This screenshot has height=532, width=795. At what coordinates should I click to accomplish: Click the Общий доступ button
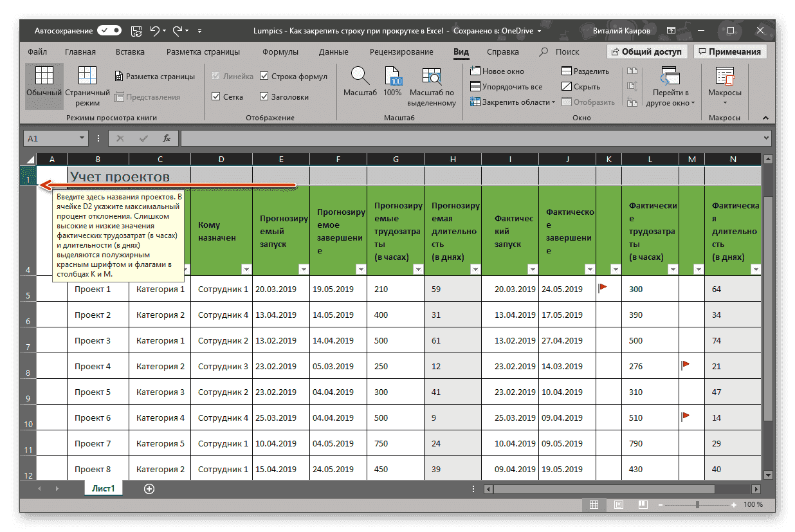649,51
